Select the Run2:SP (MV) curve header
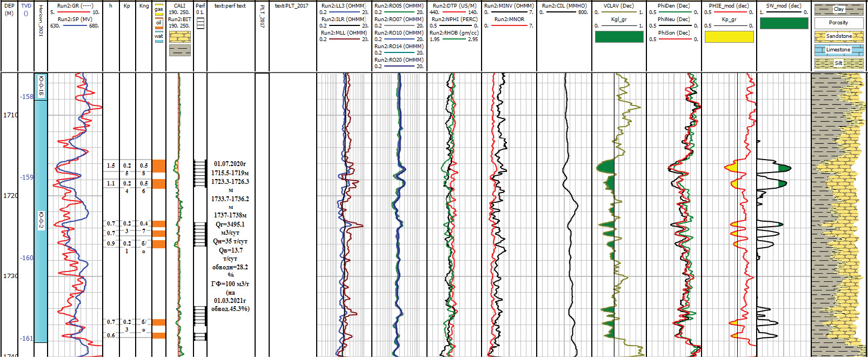868x357 pixels. click(x=75, y=19)
